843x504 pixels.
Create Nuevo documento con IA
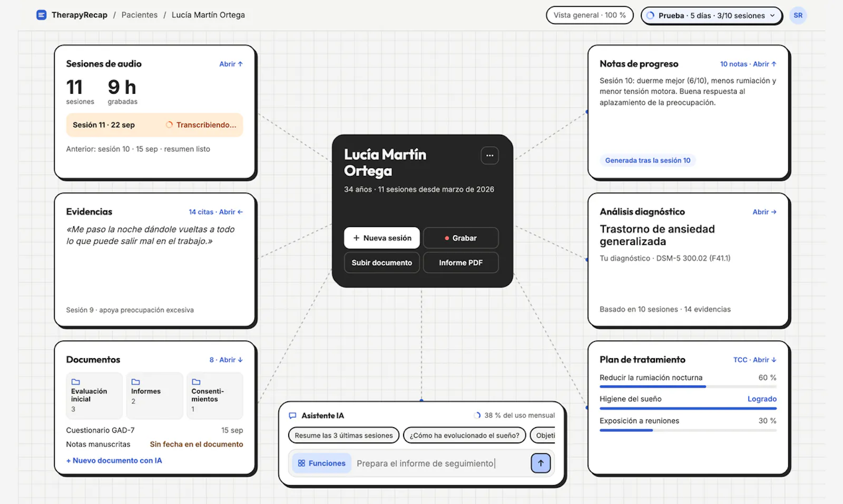[114, 460]
